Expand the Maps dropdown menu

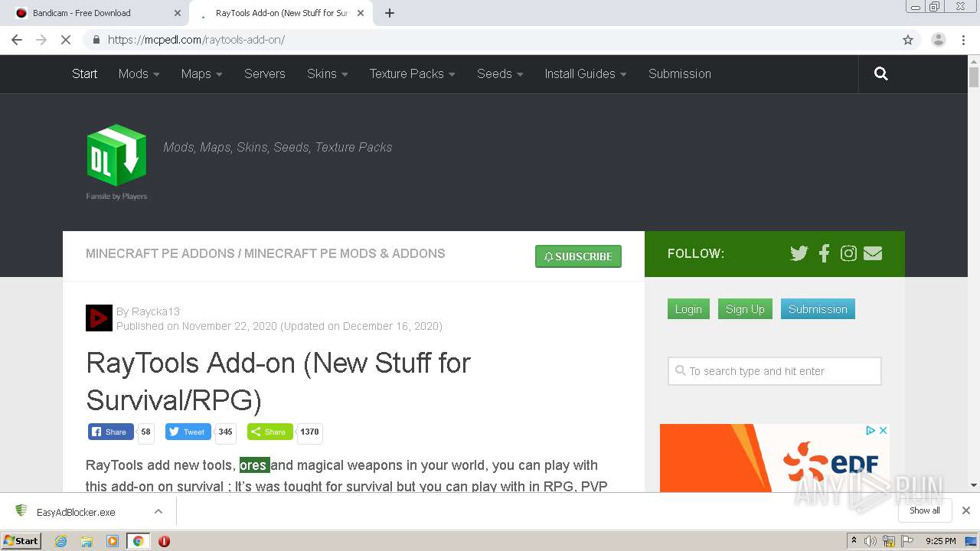pyautogui.click(x=202, y=73)
